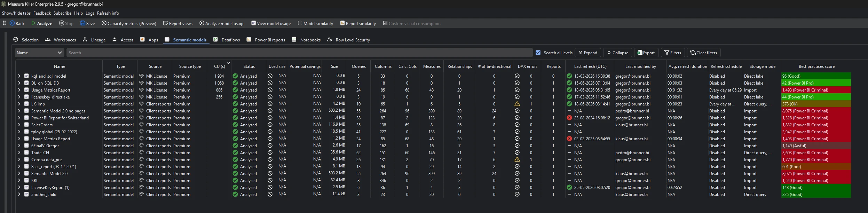Image resolution: width=868 pixels, height=213 pixels.
Task: Click successful refresh icon for LicenseKeyReport (1)
Action: [x=569, y=187]
